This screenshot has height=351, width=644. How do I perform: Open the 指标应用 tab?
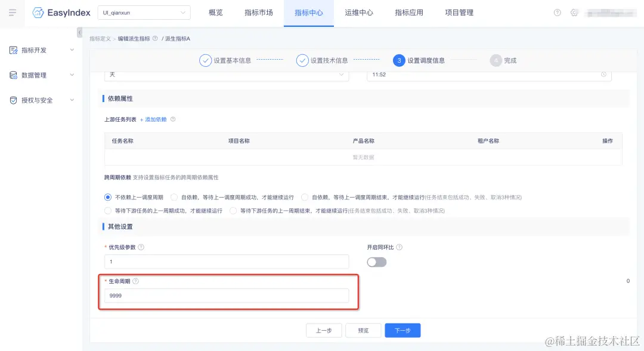[x=409, y=13]
